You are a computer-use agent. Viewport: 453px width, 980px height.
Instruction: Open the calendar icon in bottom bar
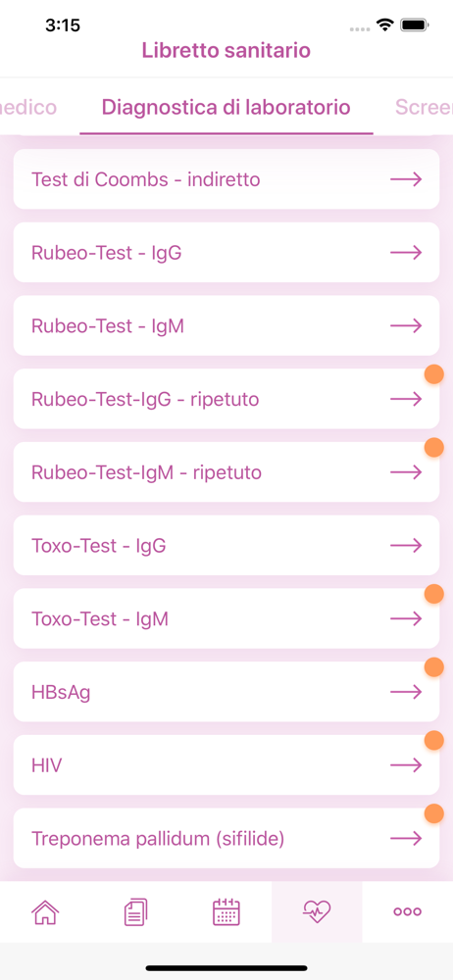226,911
